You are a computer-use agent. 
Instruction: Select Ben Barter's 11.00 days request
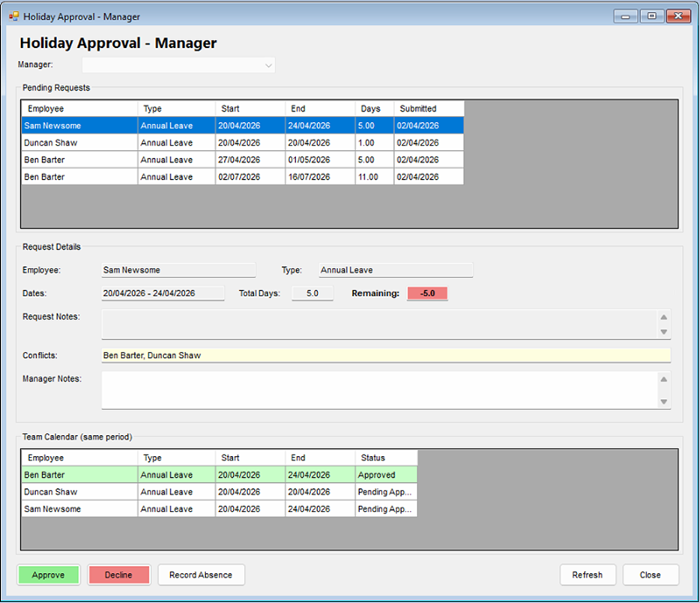242,177
